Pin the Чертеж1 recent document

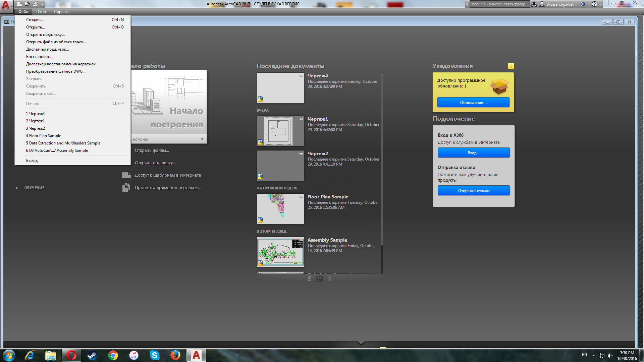tap(301, 119)
